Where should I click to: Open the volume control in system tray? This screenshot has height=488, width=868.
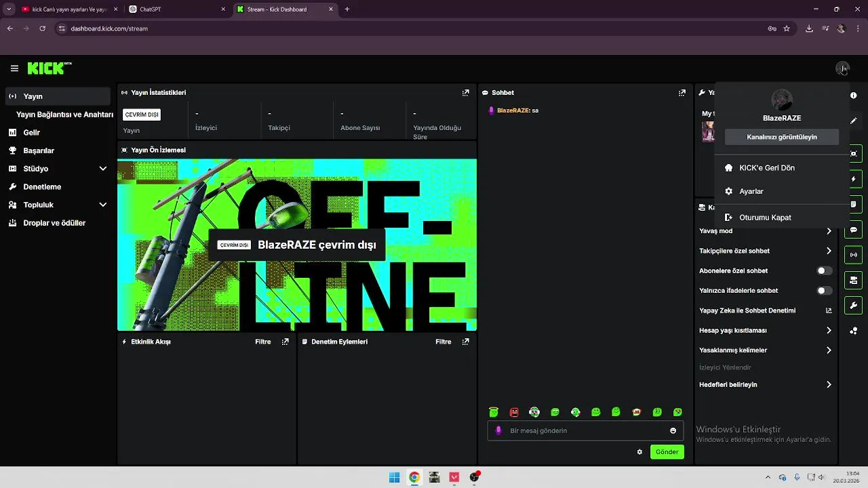pyautogui.click(x=821, y=477)
